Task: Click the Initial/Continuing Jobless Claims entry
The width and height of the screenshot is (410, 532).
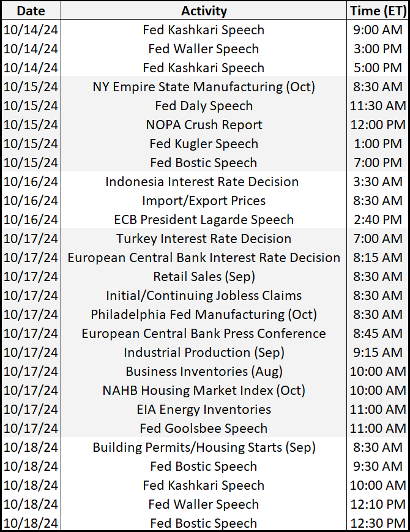Action: tap(204, 296)
